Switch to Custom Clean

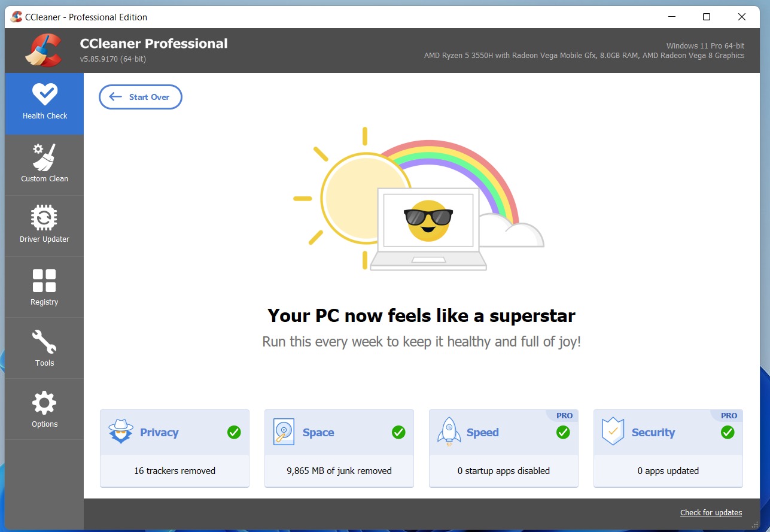(44, 165)
